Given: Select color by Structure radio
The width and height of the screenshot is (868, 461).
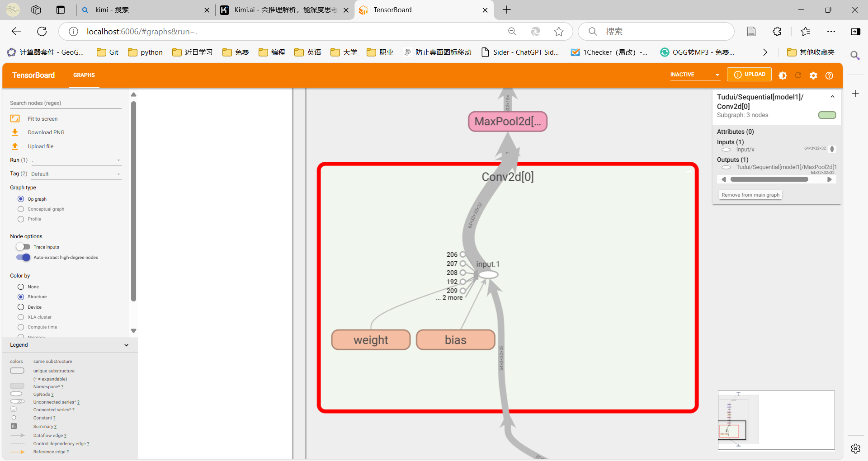Looking at the screenshot, I should [x=21, y=296].
